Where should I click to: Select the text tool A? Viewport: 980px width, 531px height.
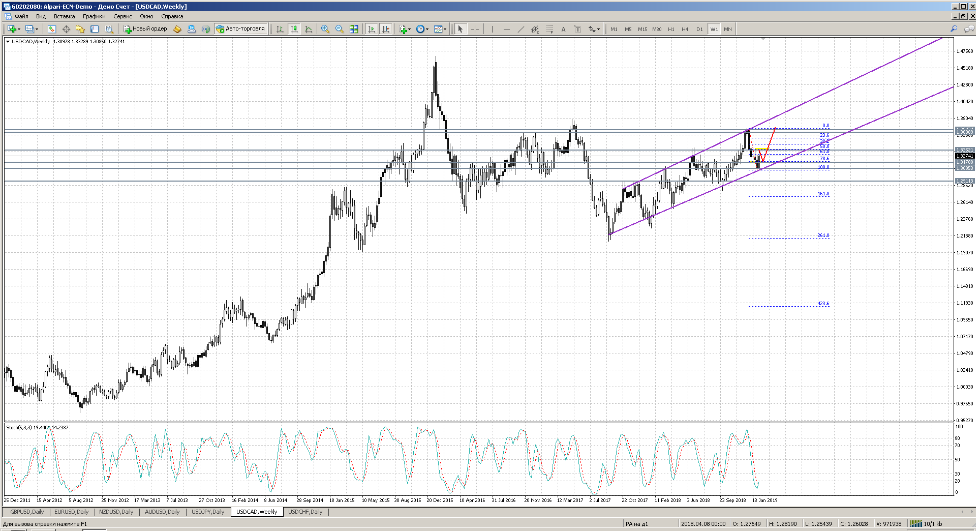pyautogui.click(x=563, y=29)
